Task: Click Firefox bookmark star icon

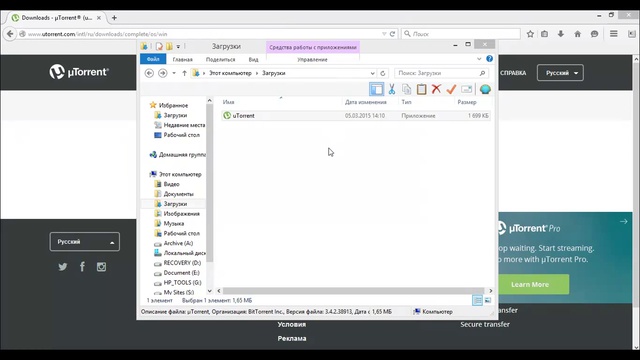Action: [530, 34]
